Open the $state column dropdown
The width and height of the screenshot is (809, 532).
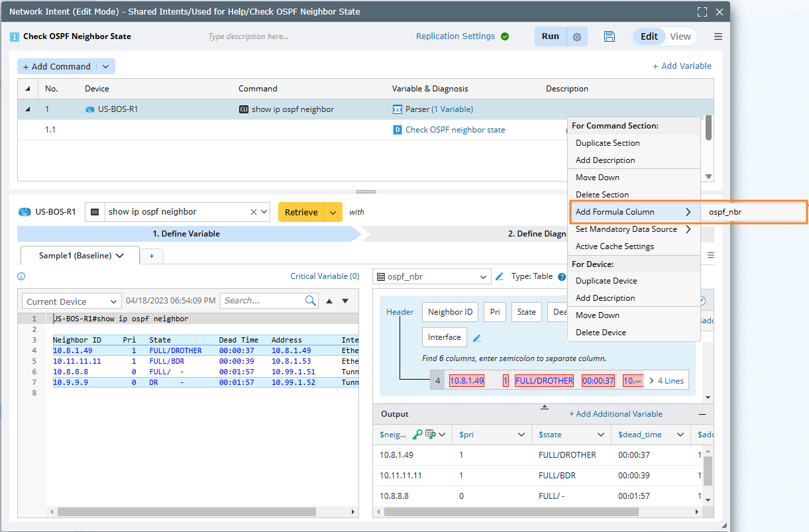tap(601, 435)
